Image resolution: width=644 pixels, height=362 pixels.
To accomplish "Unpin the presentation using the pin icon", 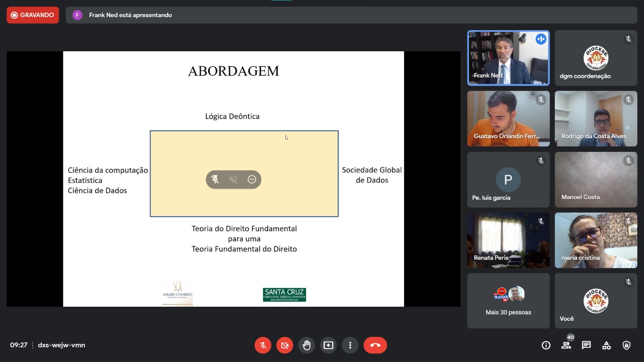I will tap(215, 179).
